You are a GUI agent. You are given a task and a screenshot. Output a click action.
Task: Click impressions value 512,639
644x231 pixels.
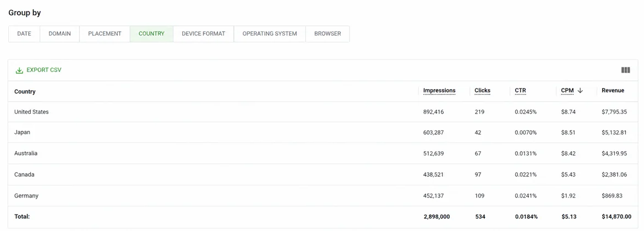click(x=433, y=153)
